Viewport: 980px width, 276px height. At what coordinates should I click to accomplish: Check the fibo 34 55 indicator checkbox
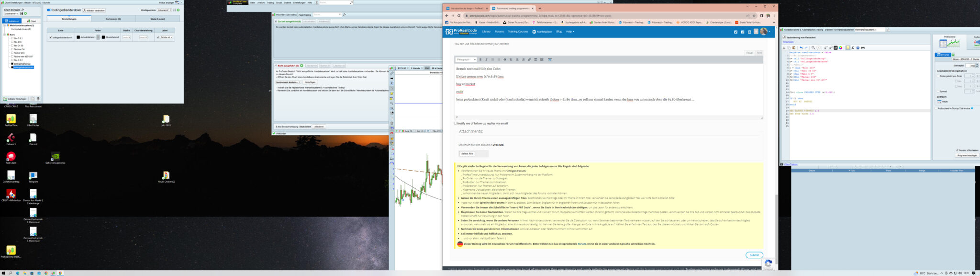pyautogui.click(x=12, y=46)
